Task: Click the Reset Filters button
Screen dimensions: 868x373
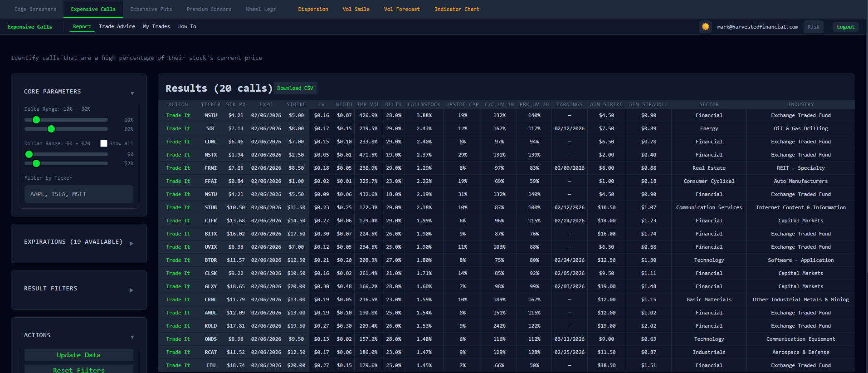Action: coord(78,369)
